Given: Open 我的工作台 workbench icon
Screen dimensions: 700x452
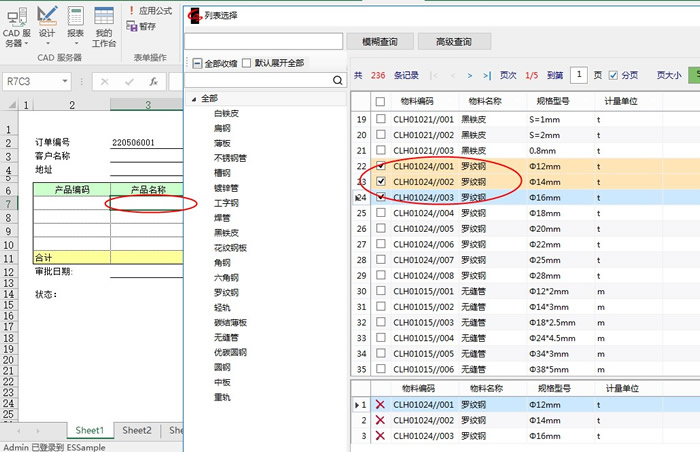Looking at the screenshot, I should 104,24.
